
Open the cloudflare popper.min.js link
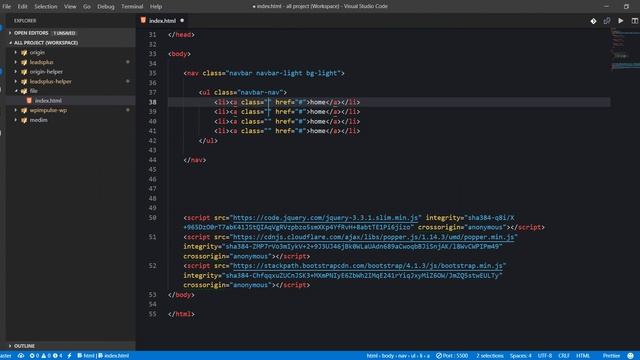coord(373,237)
